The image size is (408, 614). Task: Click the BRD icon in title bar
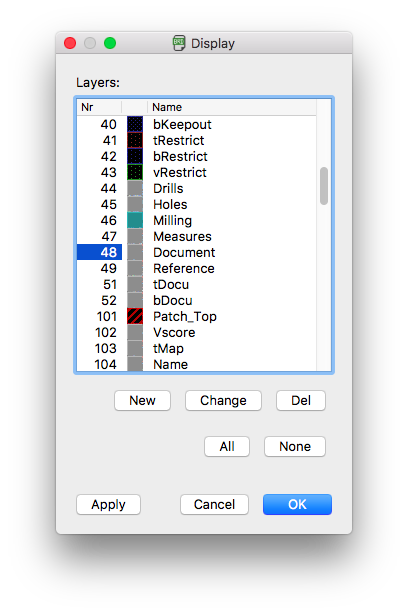click(179, 43)
